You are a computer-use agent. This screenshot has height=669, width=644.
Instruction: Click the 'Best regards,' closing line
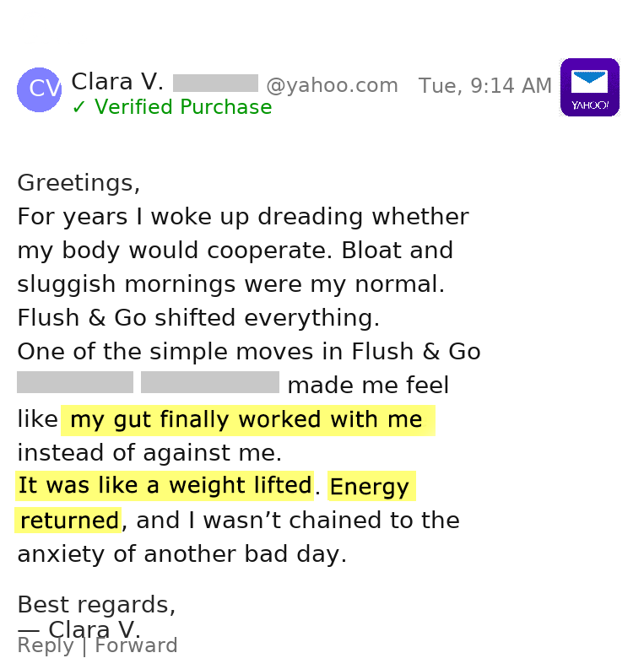click(x=96, y=605)
